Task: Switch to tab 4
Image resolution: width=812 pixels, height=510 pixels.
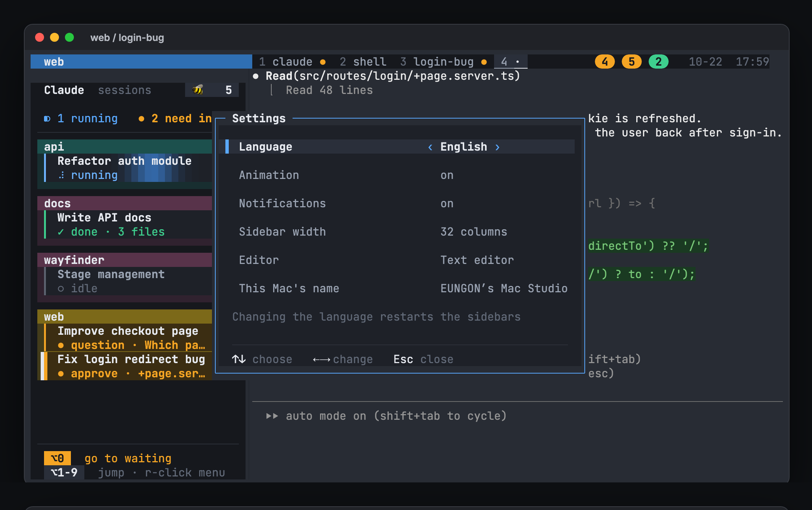Action: tap(510, 62)
